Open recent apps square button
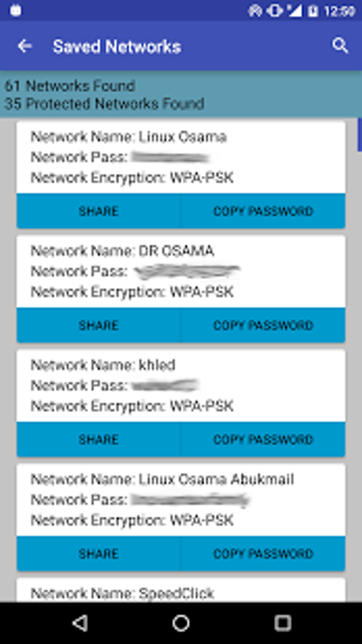 283,623
